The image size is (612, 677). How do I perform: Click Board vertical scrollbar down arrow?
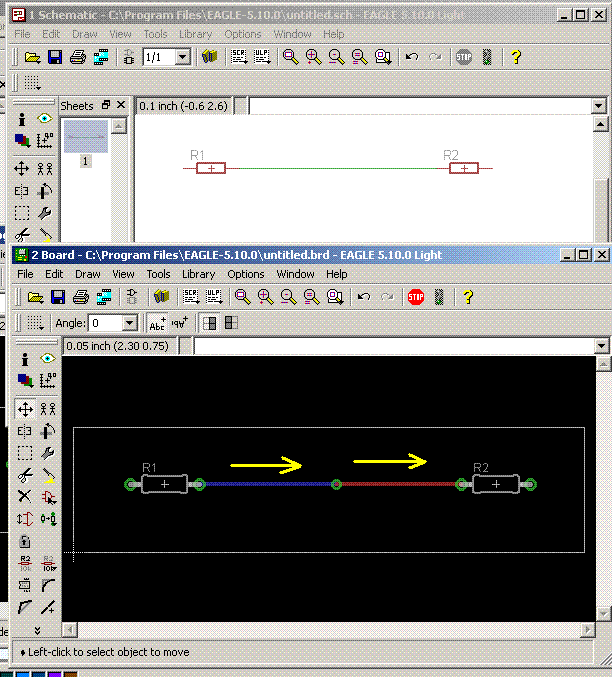(x=603, y=614)
